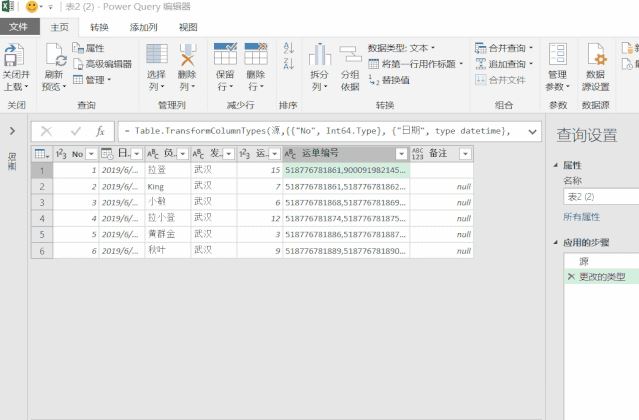The height and width of the screenshot is (420, 639).
Task: Open the 数据类型: 文本 dropdown
Action: (402, 48)
